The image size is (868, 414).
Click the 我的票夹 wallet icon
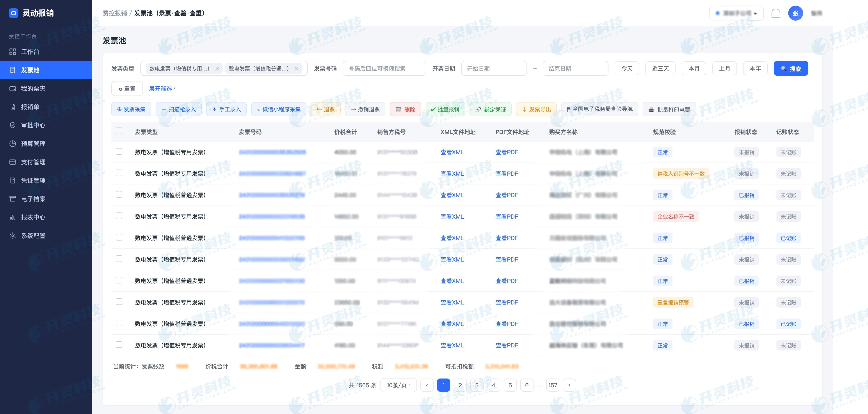[13, 88]
